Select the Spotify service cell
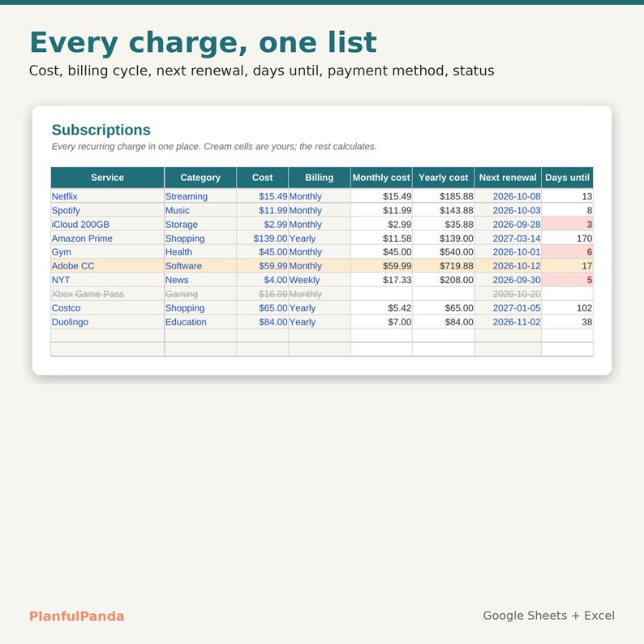 point(108,210)
